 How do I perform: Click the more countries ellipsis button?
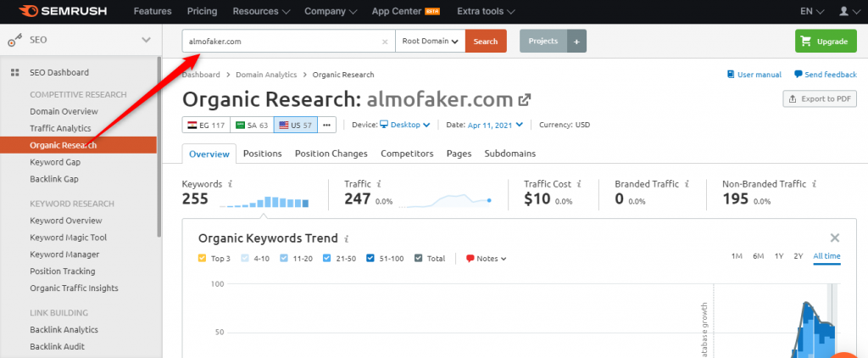point(326,126)
